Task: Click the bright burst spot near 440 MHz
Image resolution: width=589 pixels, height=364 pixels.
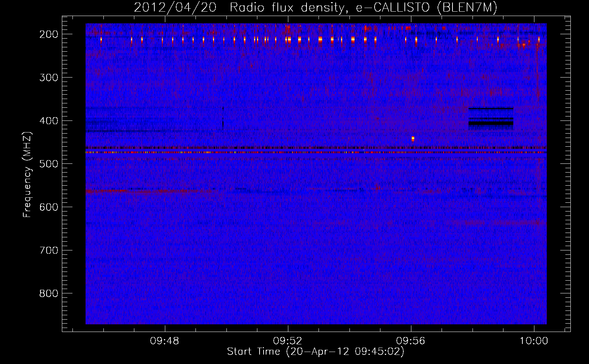Action: pyautogui.click(x=413, y=139)
